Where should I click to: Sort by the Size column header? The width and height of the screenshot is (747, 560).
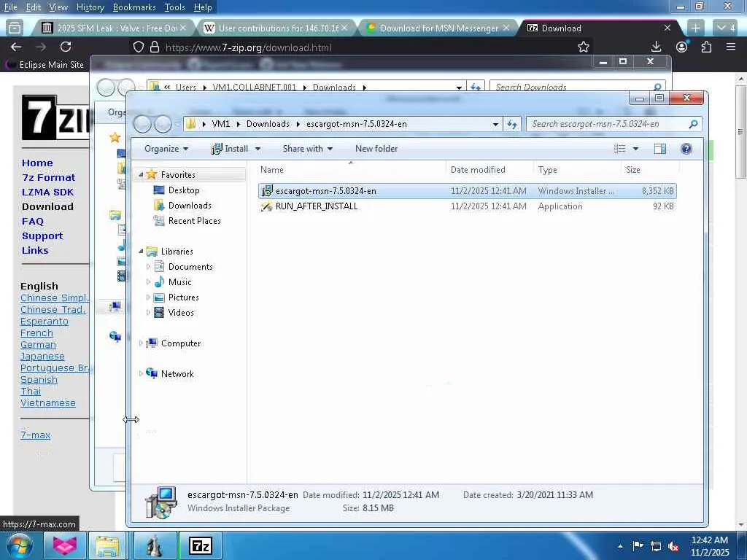[633, 169]
